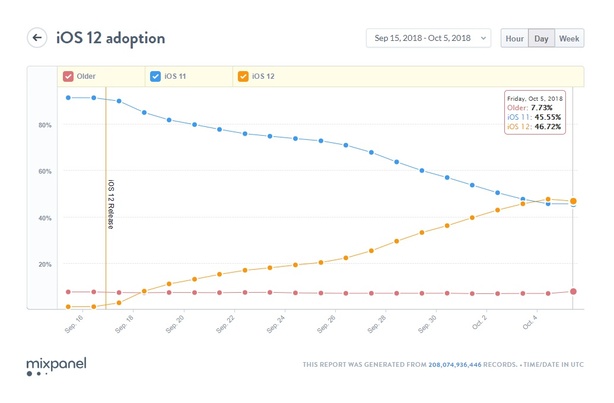This screenshot has height=403, width=614.
Task: Click the iOS 12 legend label
Action: (x=264, y=76)
